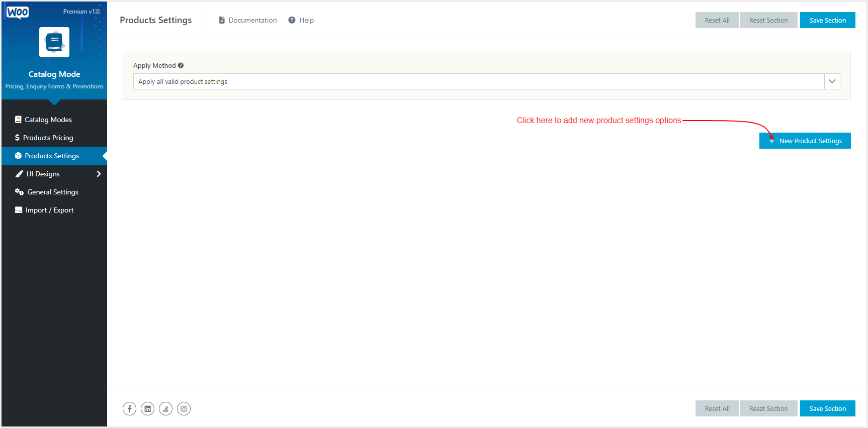This screenshot has width=868, height=428.
Task: Click top Save Section button
Action: coord(828,20)
